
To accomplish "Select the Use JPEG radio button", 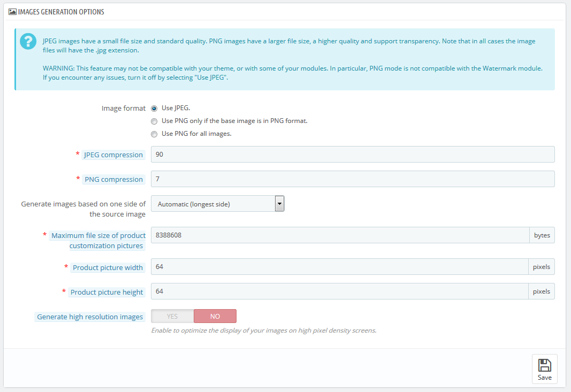I will tap(154, 108).
